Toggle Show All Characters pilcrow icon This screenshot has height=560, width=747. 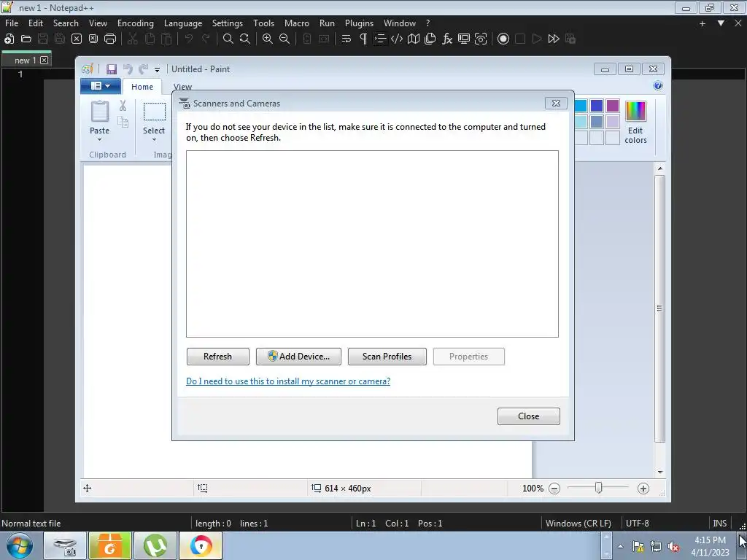point(363,39)
